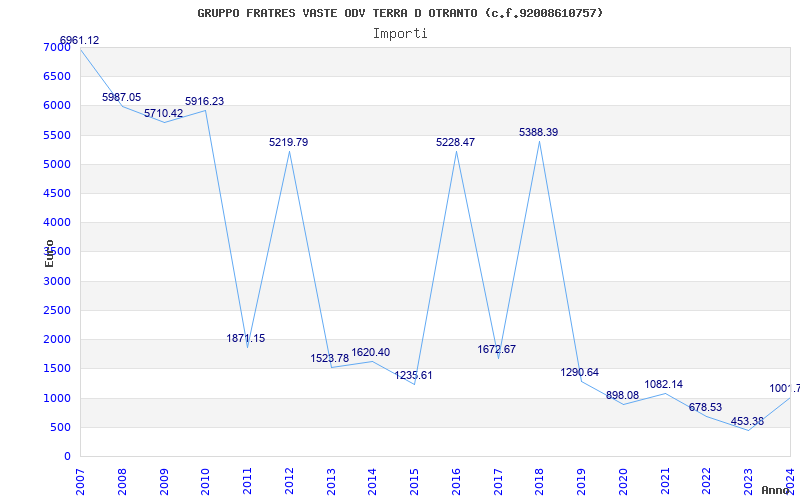Viewport: 800px width, 500px height.
Task: Click the 2011 x-axis year label
Action: [247, 482]
